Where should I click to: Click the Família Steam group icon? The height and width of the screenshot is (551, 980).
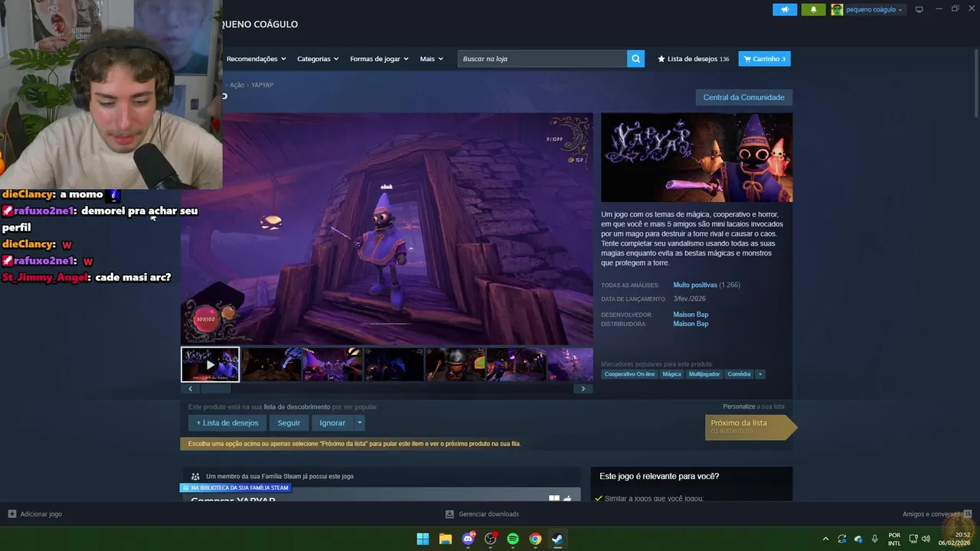(x=196, y=476)
